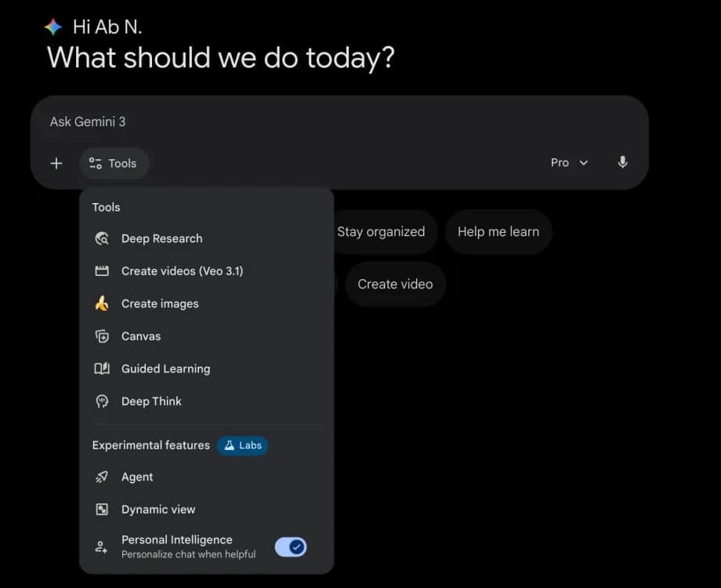Click the microphone voice input icon

[x=622, y=162]
